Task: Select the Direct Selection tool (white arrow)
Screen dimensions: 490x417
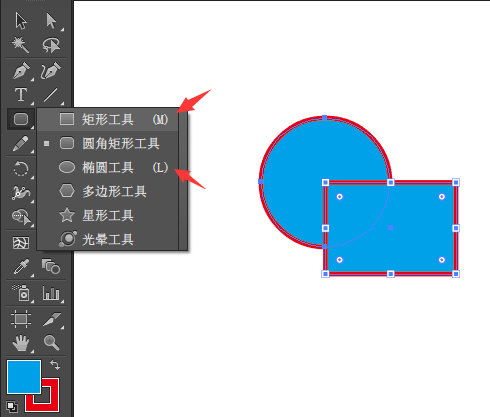Action: [51, 21]
